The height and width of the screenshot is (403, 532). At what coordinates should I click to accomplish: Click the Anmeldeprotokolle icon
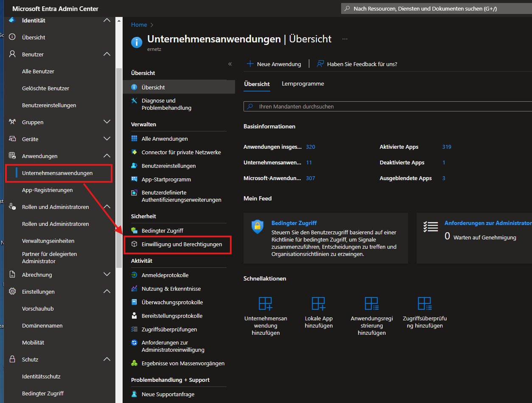point(134,275)
